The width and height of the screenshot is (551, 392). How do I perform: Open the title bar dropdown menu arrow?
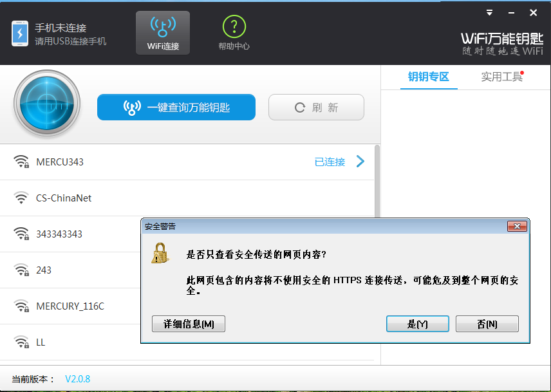point(489,13)
